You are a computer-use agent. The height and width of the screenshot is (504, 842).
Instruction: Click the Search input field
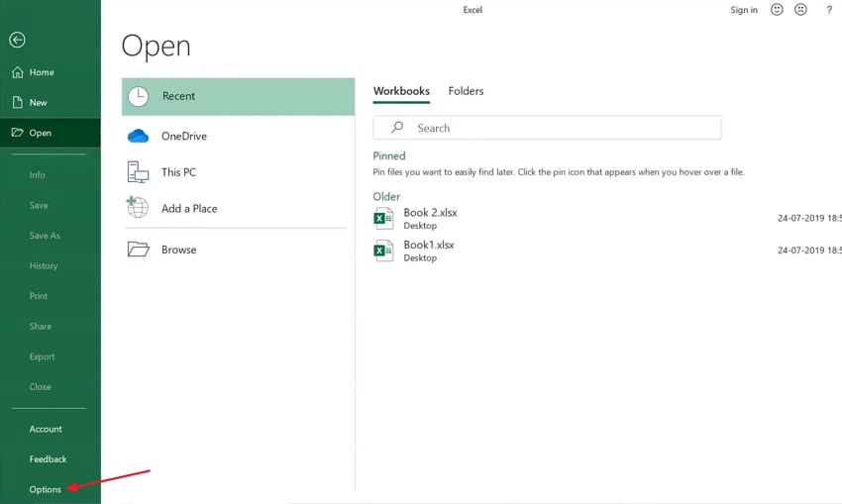tap(547, 128)
